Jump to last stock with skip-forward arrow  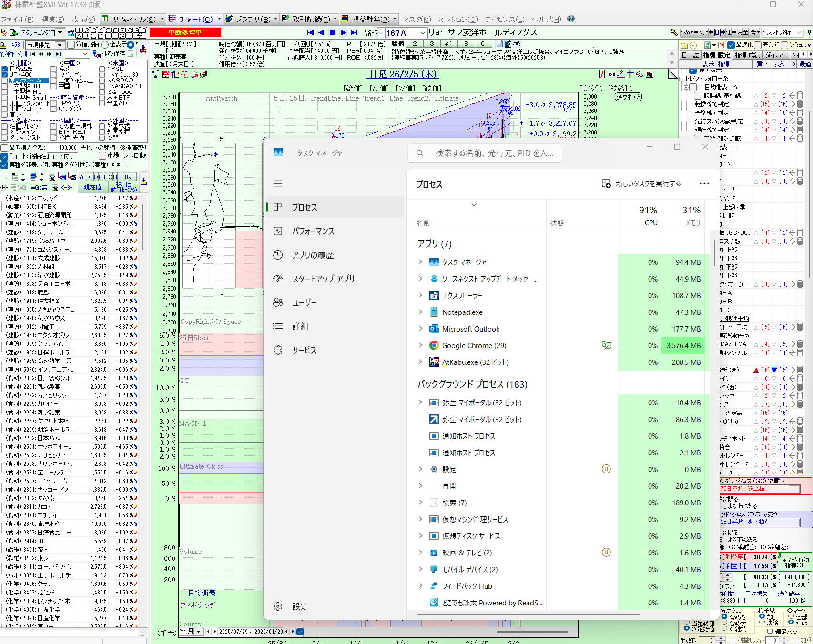click(x=354, y=32)
